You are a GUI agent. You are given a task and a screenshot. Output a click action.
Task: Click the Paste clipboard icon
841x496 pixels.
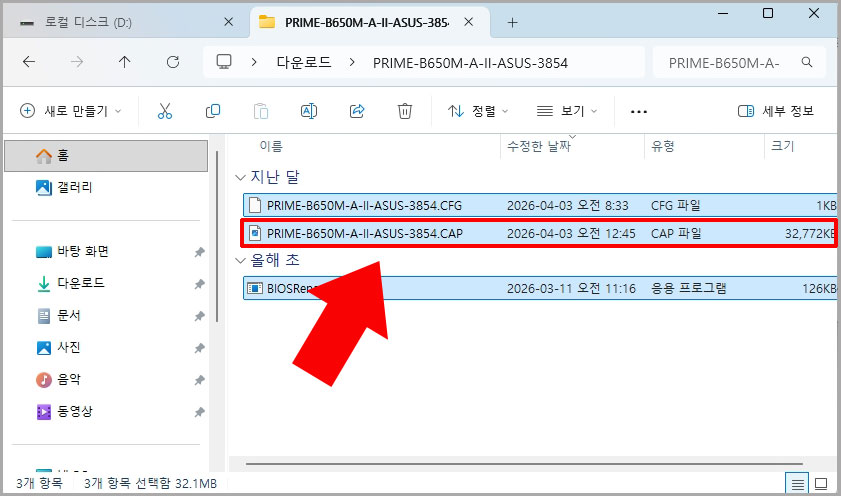coord(261,111)
